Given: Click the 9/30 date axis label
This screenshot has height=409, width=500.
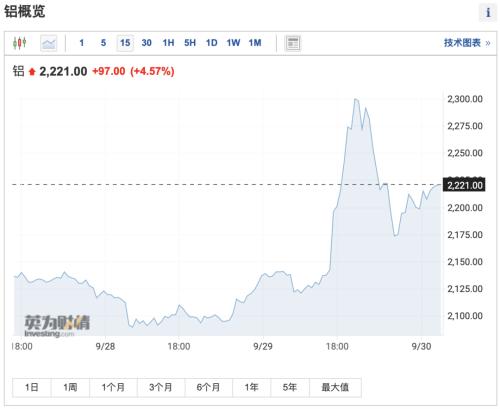Looking at the screenshot, I should click(x=421, y=346).
